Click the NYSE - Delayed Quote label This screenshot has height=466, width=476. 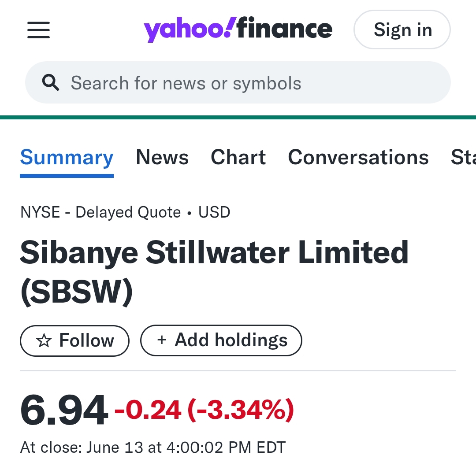click(100, 212)
